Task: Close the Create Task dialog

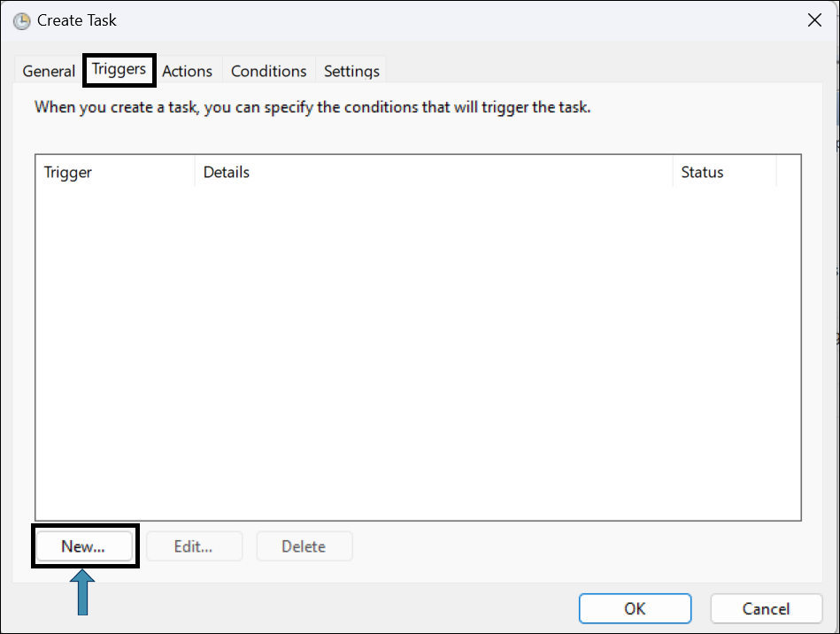Action: (814, 20)
